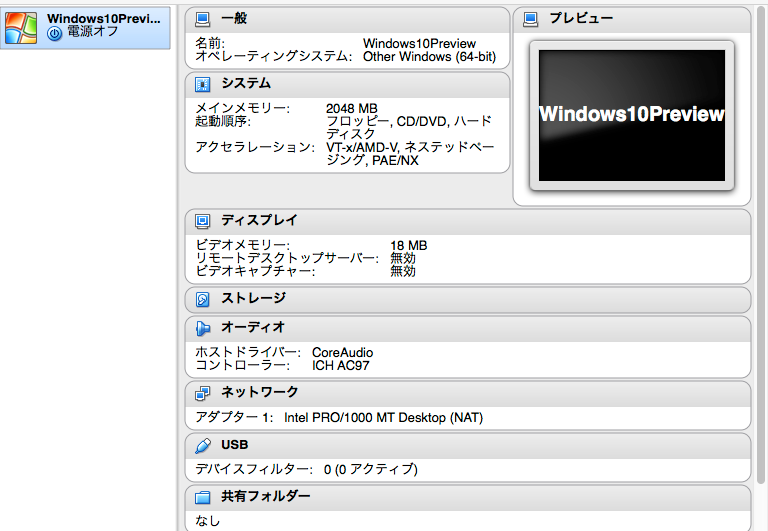Open the ネットワーク section header

click(x=468, y=394)
